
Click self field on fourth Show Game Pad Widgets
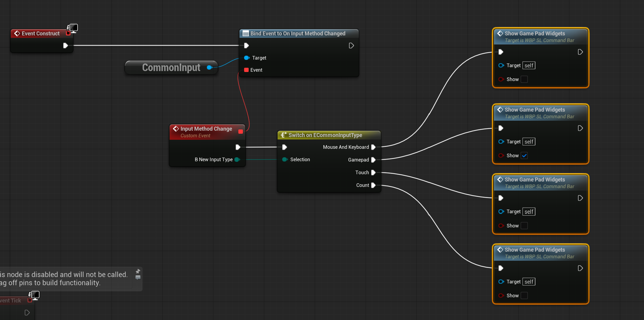click(529, 282)
